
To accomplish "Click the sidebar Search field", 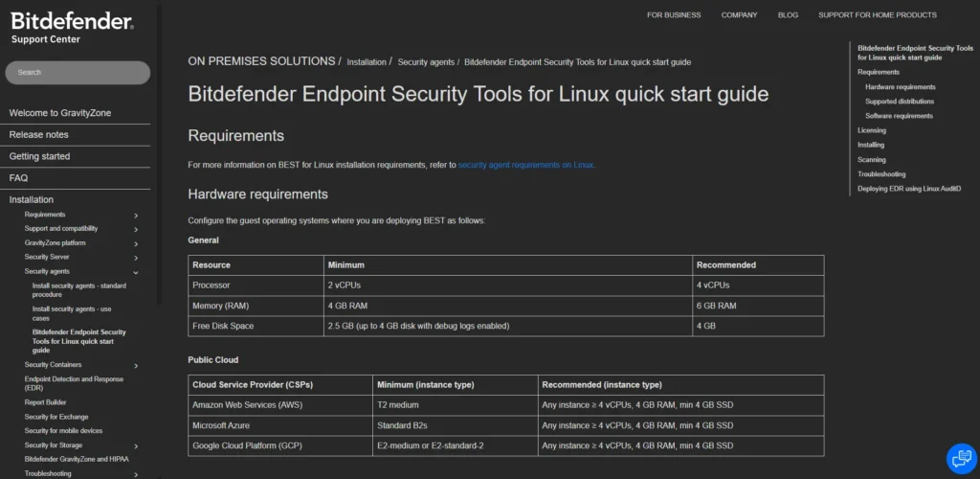I will 78,73.
